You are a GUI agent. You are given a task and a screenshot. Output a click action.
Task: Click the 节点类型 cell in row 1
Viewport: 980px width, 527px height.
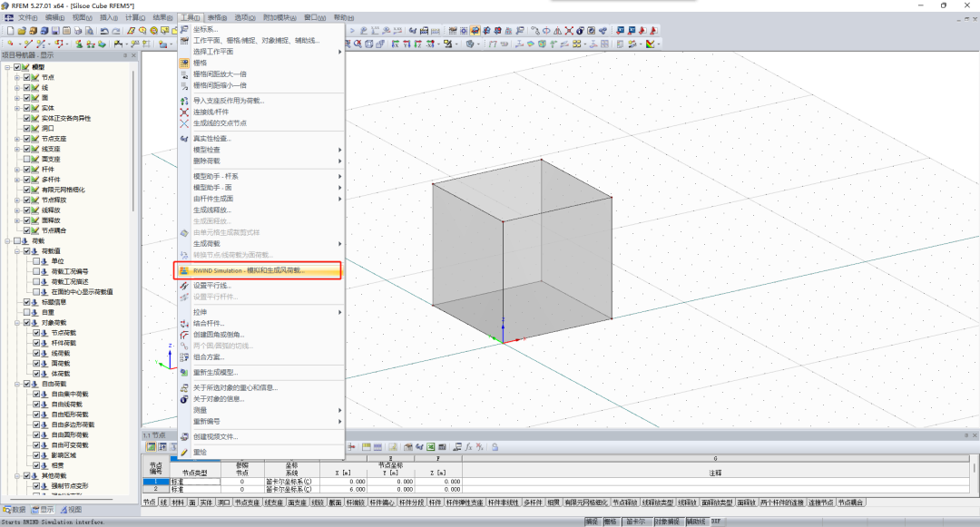click(195, 482)
